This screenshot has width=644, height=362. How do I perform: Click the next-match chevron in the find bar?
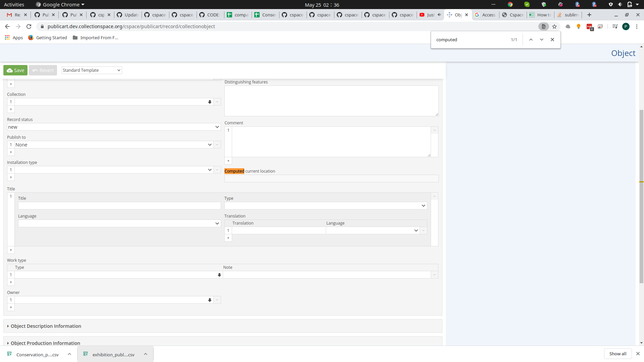point(541,40)
